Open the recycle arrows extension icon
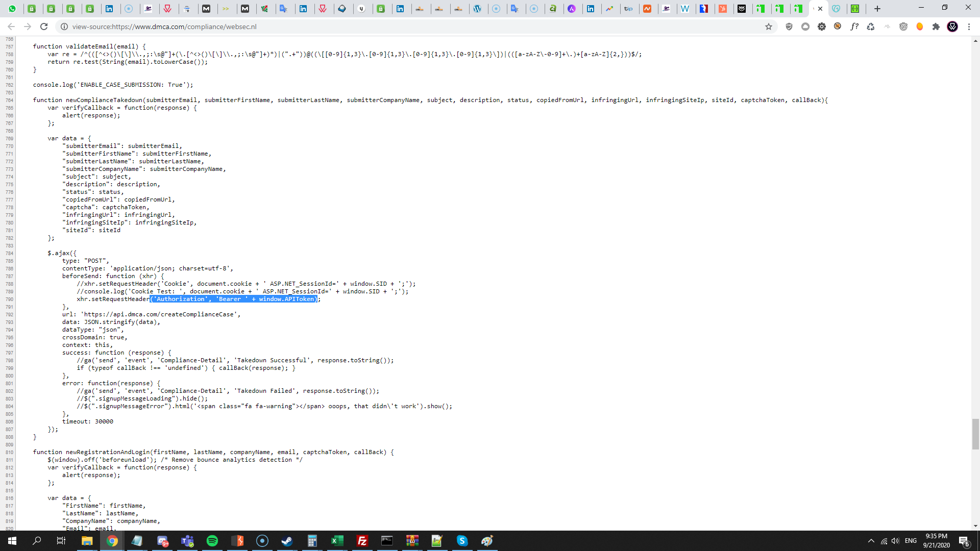This screenshot has width=980, height=551. [871, 27]
